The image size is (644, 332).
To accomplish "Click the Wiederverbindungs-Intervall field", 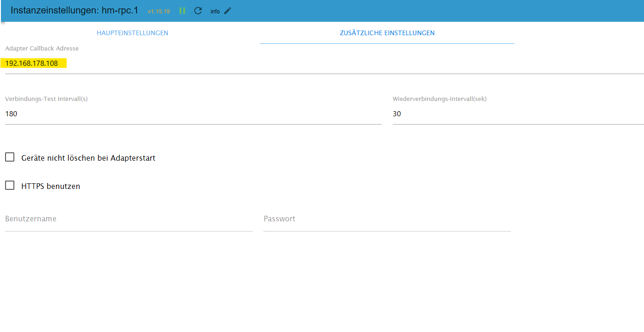I will tap(518, 114).
